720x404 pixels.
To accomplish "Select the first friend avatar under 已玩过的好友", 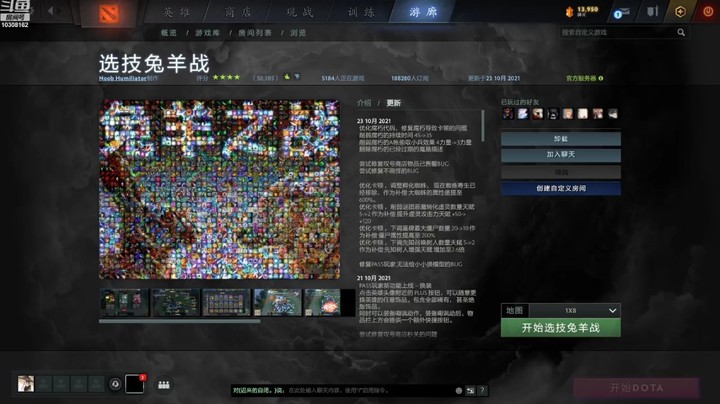I will coord(508,113).
